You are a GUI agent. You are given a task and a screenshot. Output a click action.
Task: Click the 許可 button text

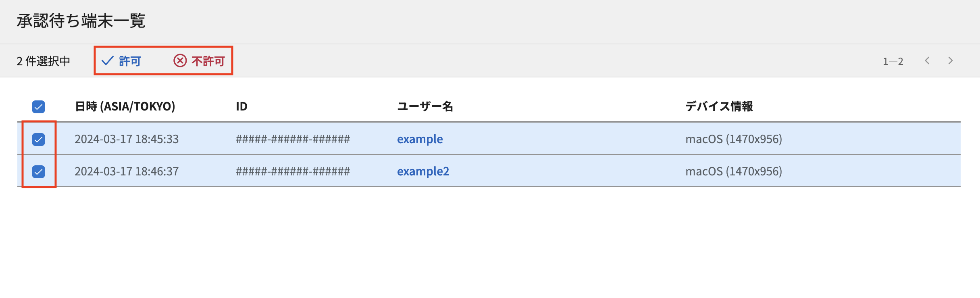click(x=130, y=61)
